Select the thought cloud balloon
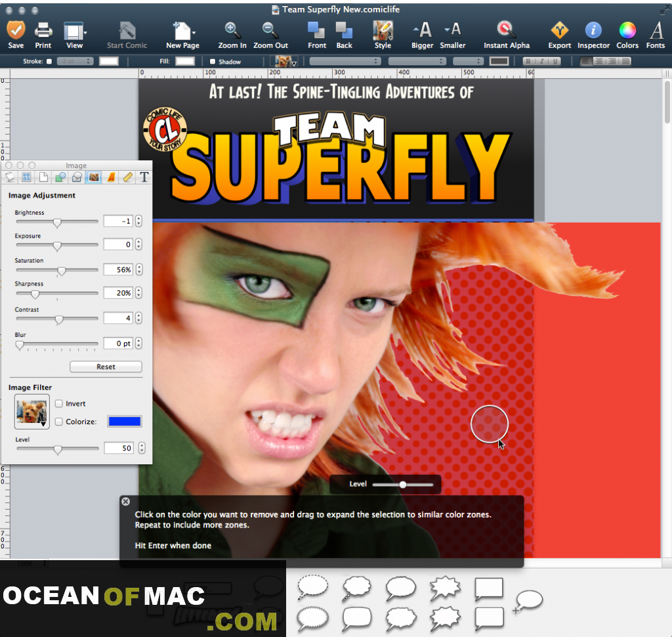 point(356,587)
